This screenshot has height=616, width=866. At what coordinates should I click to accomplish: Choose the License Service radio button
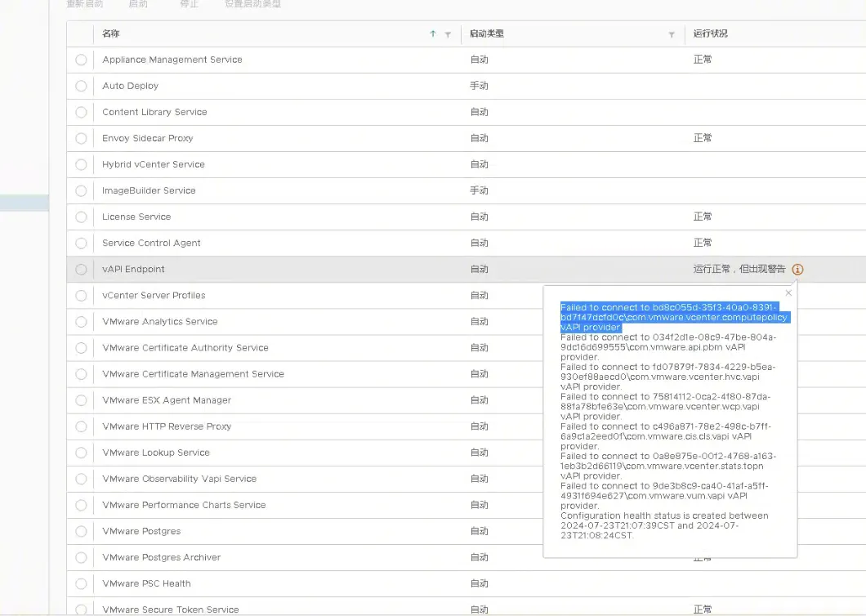point(81,217)
